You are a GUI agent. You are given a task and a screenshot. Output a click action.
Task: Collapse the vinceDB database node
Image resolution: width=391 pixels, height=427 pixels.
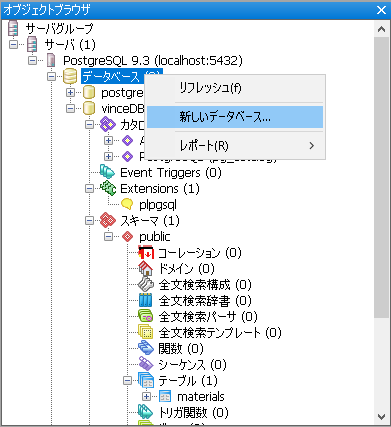pyautogui.click(x=70, y=108)
